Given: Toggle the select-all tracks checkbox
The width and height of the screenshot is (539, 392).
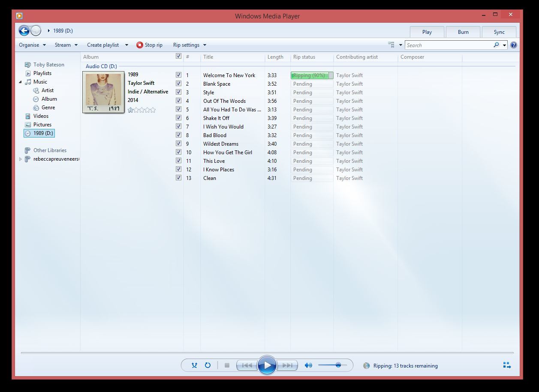Looking at the screenshot, I should pos(178,56).
